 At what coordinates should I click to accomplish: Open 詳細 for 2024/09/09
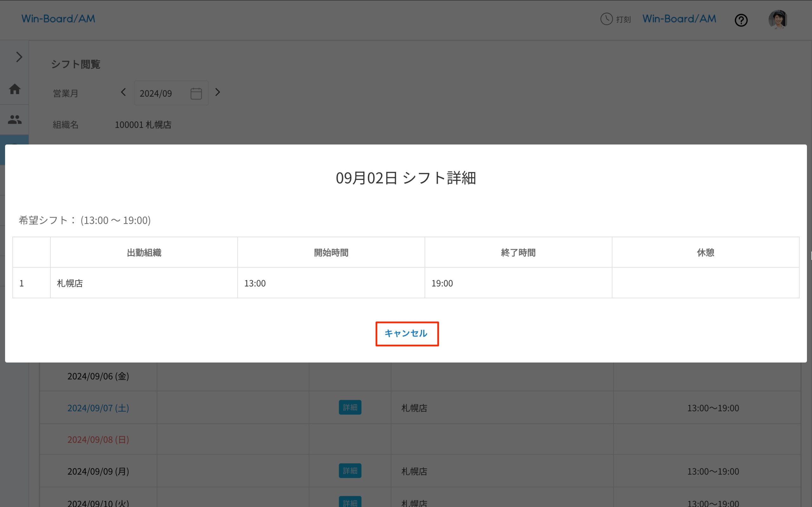point(350,471)
